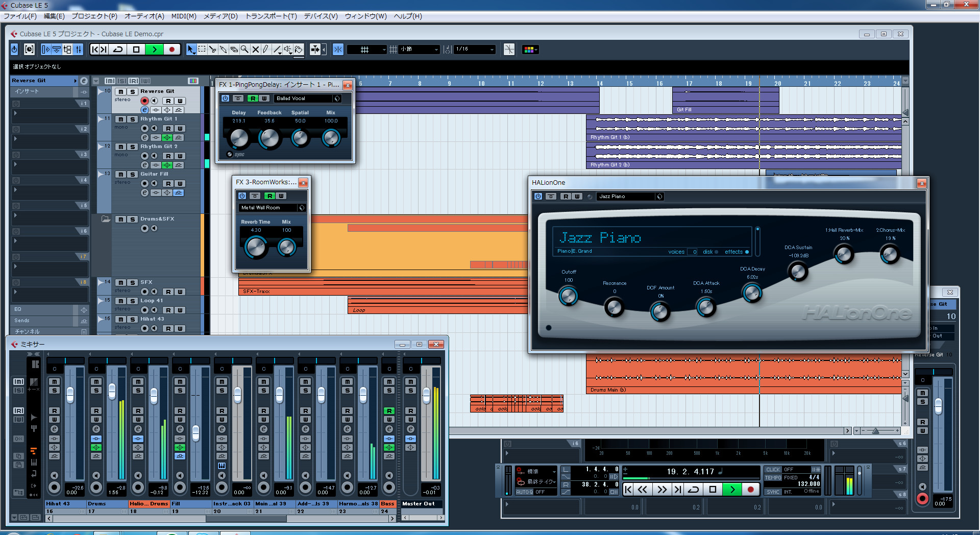Toggle PingPongDelay effect power button
Screen dimensions: 980x535
tap(225, 99)
